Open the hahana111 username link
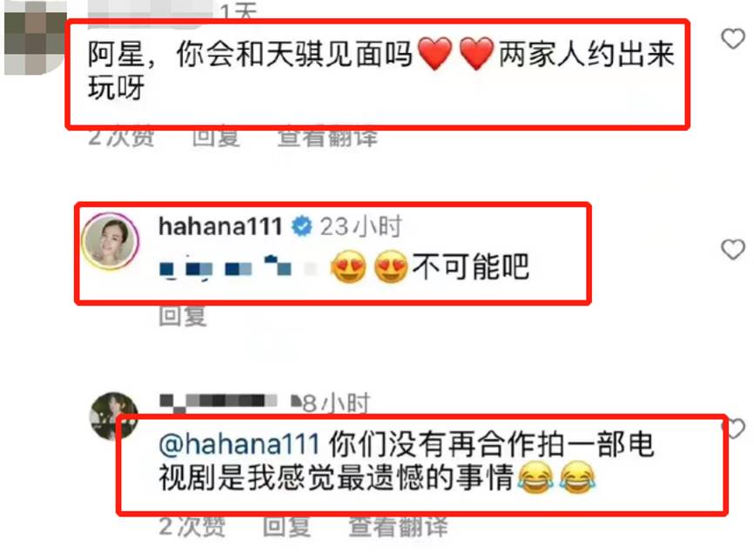 [221, 226]
